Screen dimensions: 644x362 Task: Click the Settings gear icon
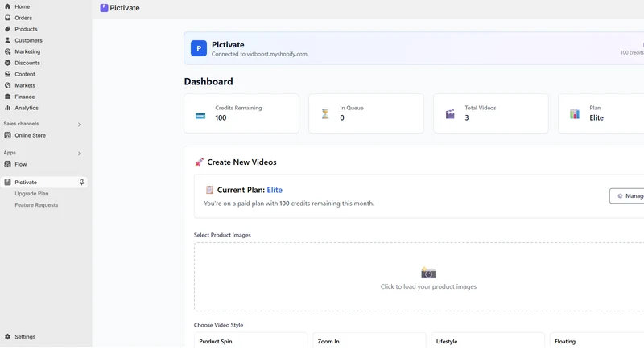[7, 336]
